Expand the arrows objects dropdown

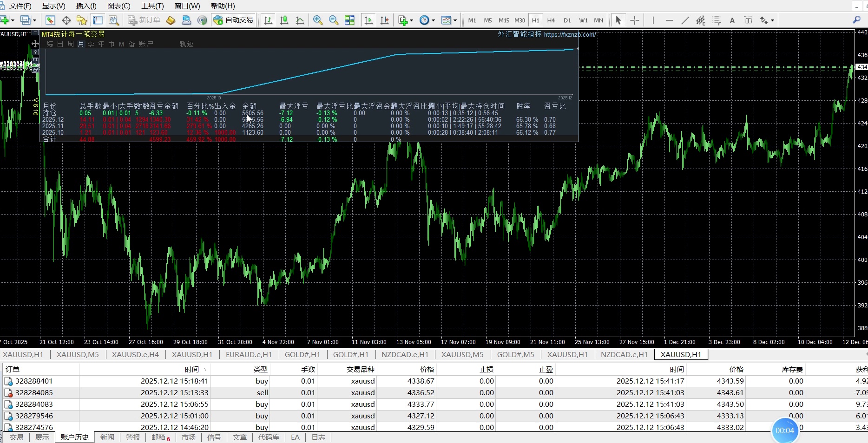(772, 20)
